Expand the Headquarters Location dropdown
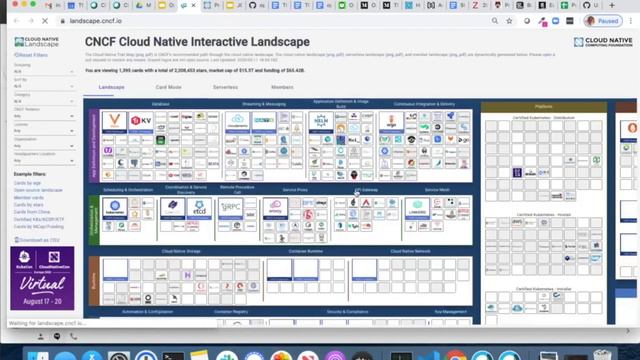640x360 pixels. coord(44,160)
